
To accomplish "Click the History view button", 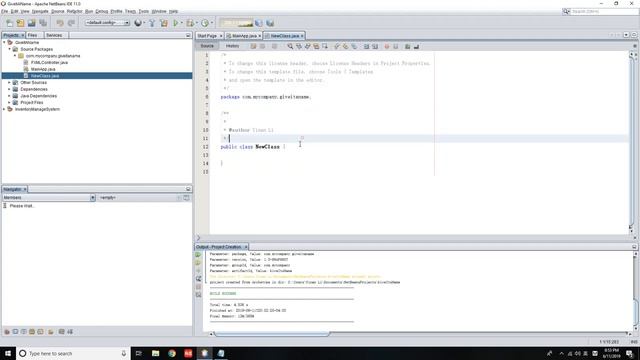I will point(232,46).
